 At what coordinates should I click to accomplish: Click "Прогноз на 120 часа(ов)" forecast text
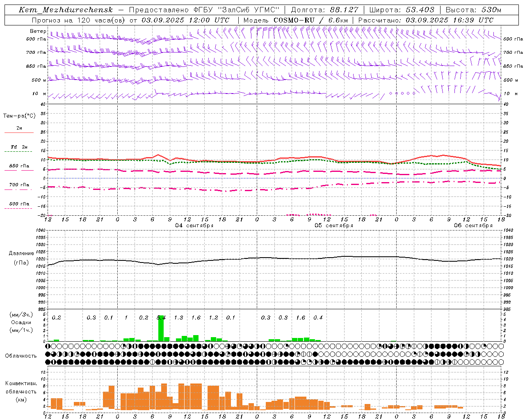(x=78, y=20)
